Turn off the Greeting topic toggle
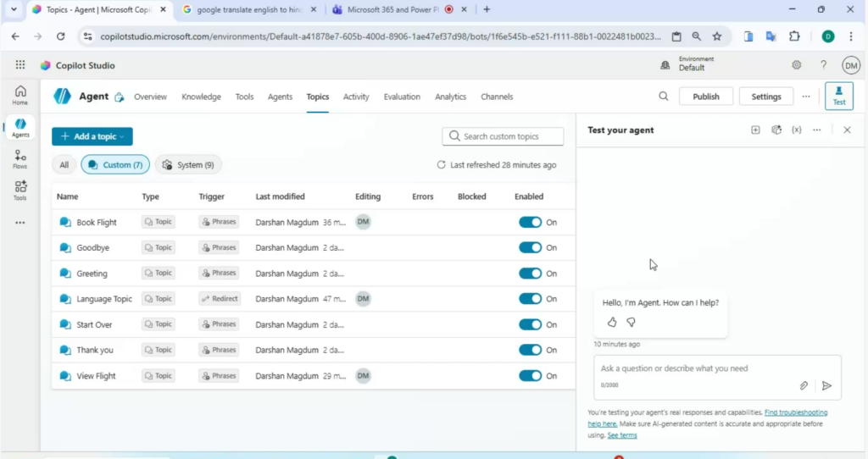The height and width of the screenshot is (459, 868). click(x=530, y=274)
